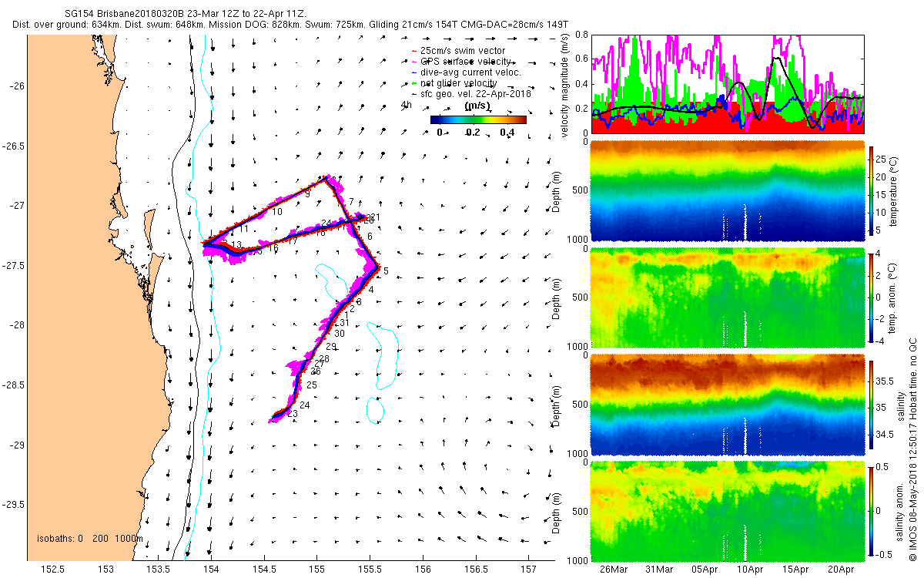Click the salinity depth section panel

click(x=728, y=404)
